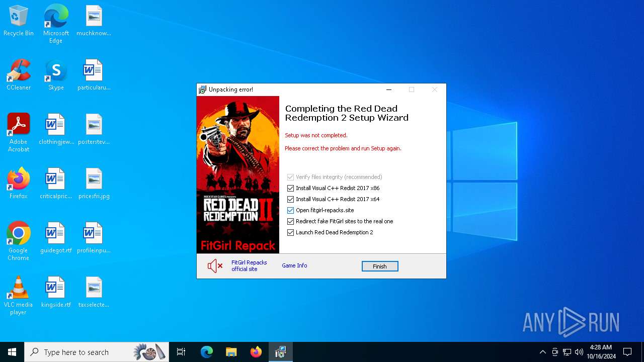Select the profileinpu Word document icon
Image resolution: width=644 pixels, height=362 pixels.
[94, 238]
